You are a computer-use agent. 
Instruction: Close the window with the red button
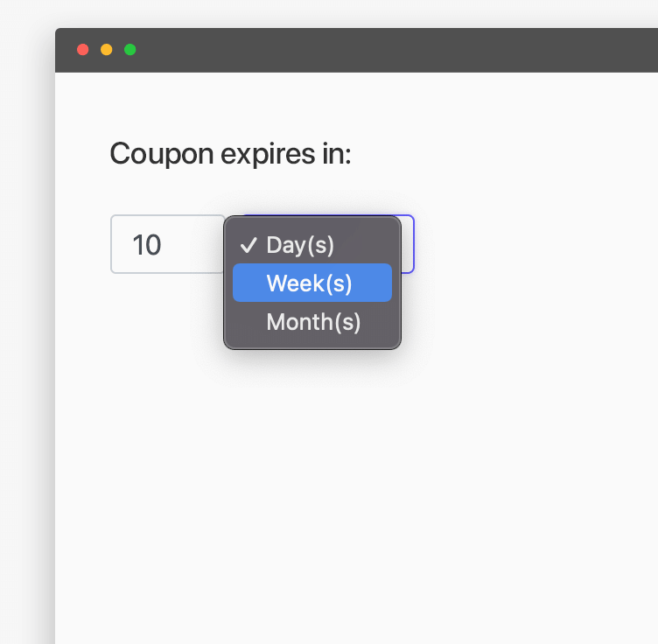(x=83, y=50)
